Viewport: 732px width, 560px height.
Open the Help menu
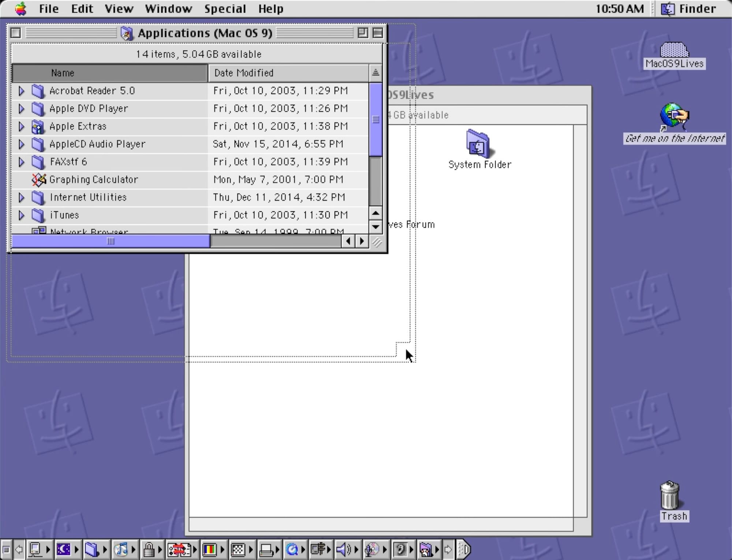(271, 8)
